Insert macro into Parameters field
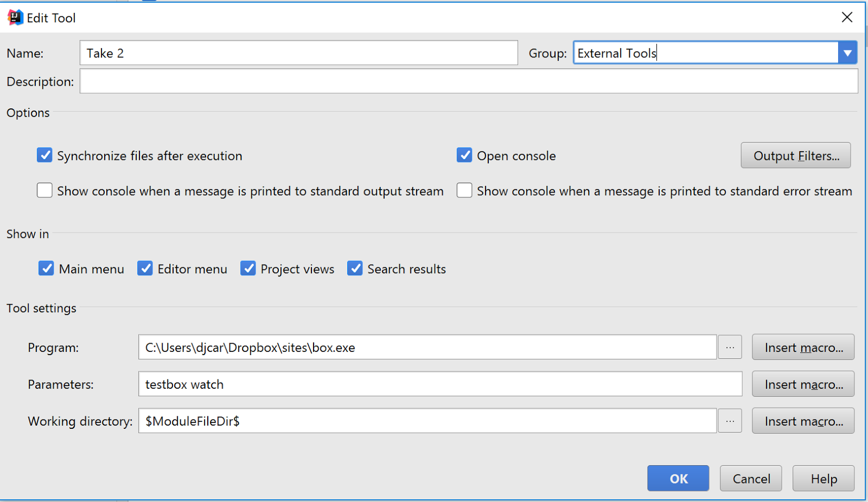The width and height of the screenshot is (868, 502). [x=803, y=384]
